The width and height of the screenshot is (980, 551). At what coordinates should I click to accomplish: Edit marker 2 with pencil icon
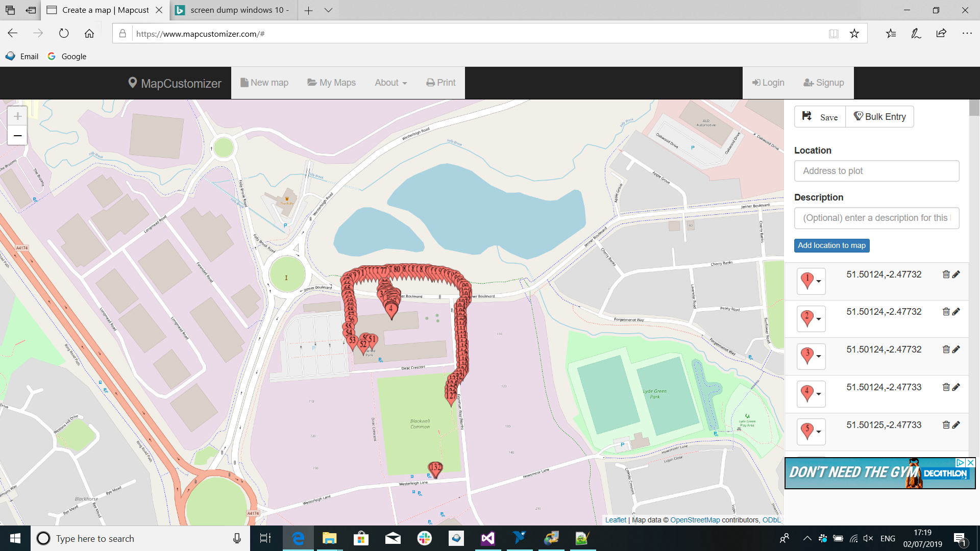(x=956, y=312)
